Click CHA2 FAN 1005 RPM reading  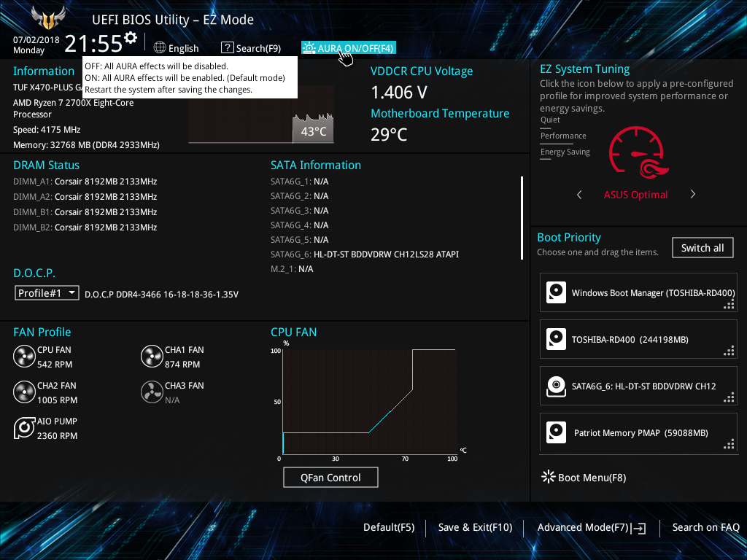(57, 400)
